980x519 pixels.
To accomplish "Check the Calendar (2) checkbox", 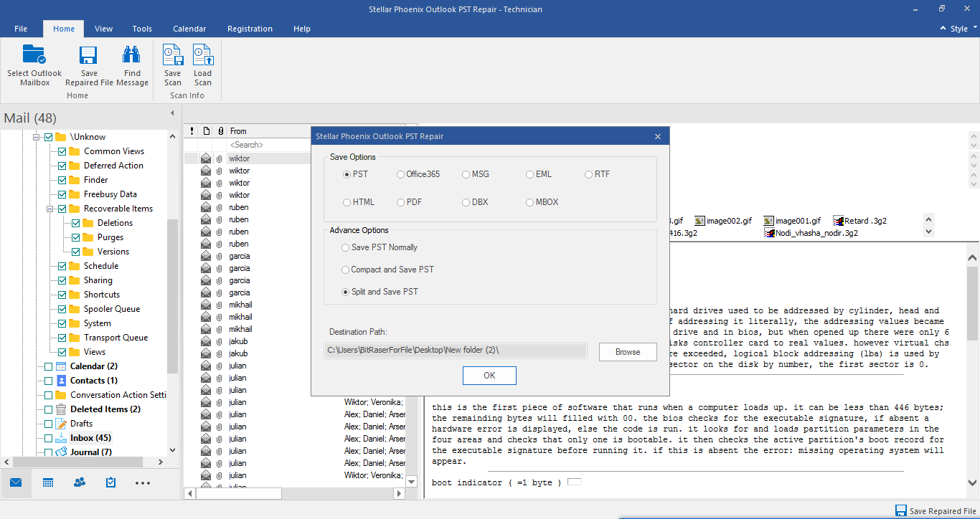I will [x=49, y=366].
